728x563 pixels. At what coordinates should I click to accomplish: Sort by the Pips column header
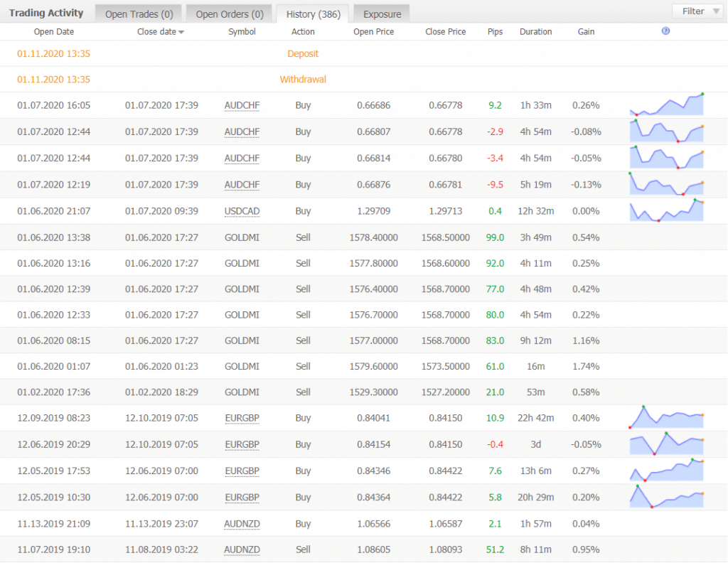pyautogui.click(x=495, y=32)
